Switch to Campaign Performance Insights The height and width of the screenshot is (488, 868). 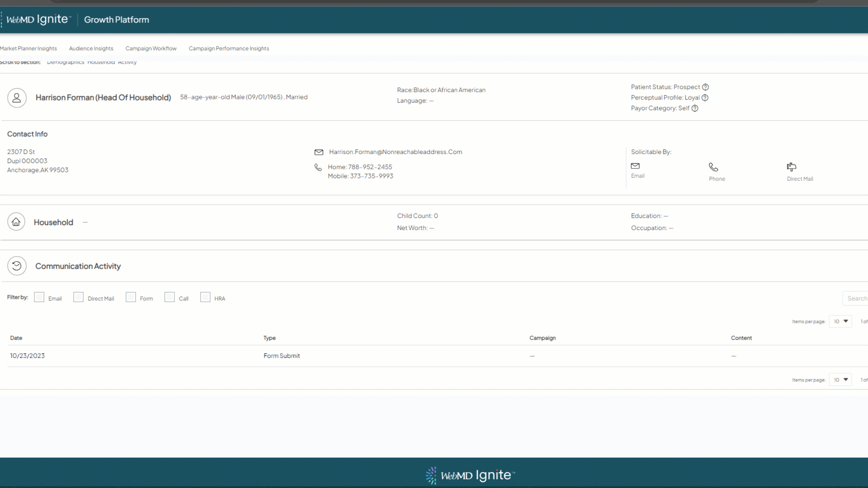pyautogui.click(x=229, y=48)
